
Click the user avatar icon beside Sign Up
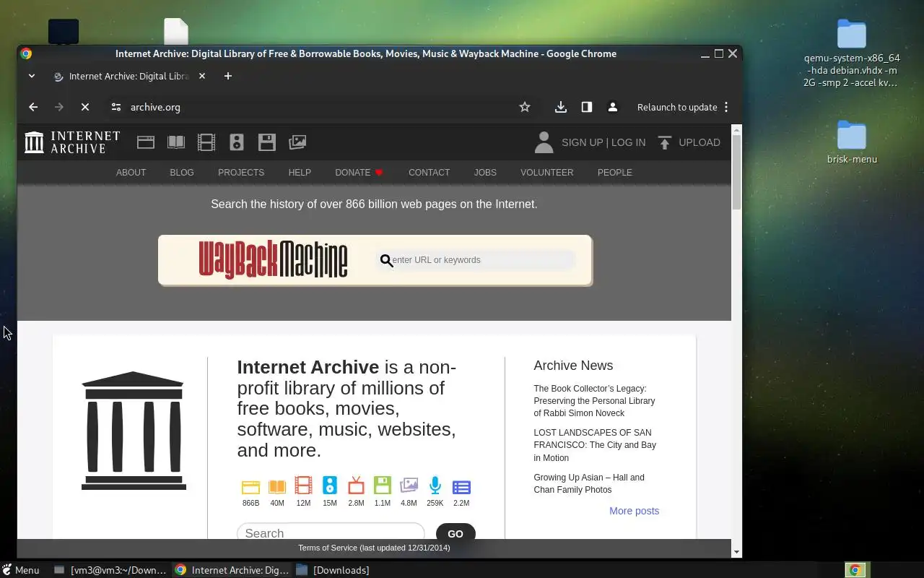pos(544,142)
